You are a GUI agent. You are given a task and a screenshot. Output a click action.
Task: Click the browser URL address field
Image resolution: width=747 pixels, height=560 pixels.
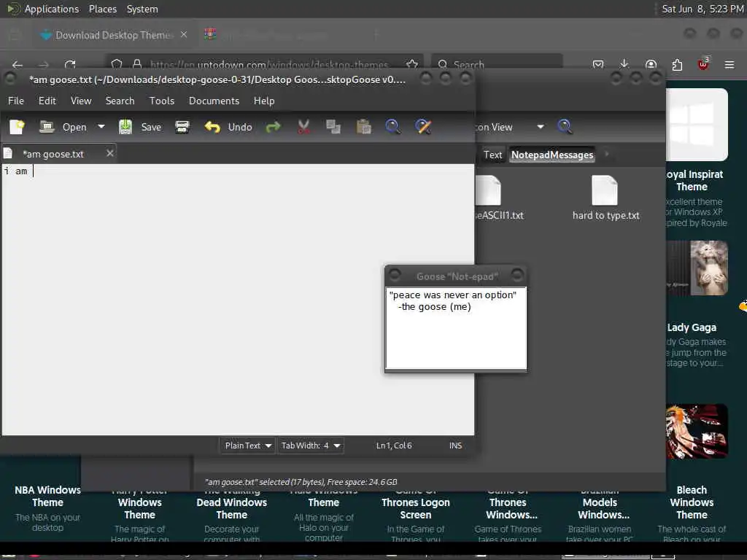coord(268,65)
